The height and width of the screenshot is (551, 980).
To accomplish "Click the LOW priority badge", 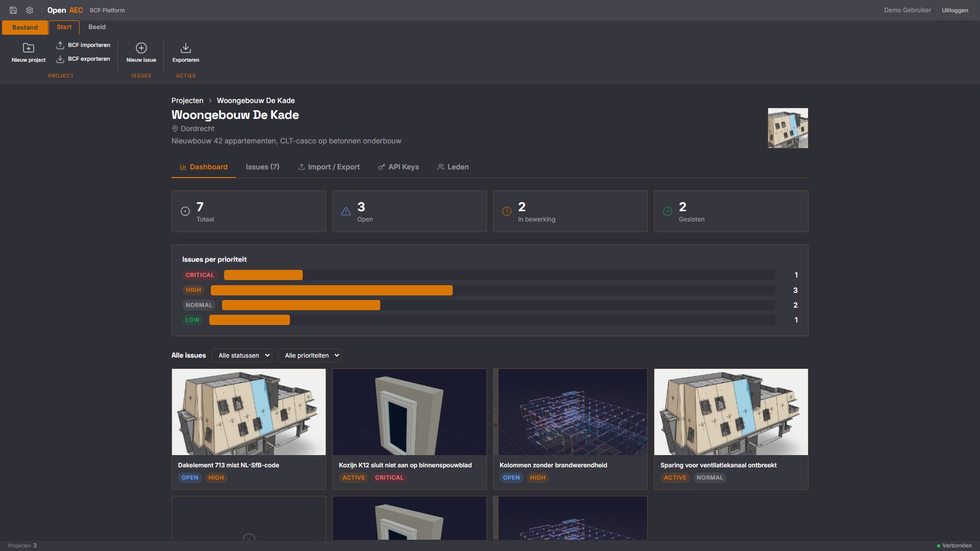I will [x=192, y=320].
